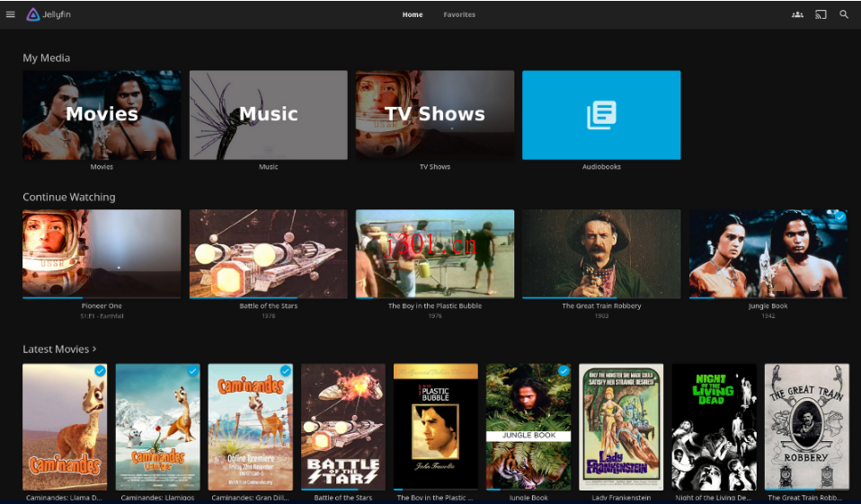Screen dimensions: 861x504
Task: Switch to the Favorites tab
Action: click(459, 14)
